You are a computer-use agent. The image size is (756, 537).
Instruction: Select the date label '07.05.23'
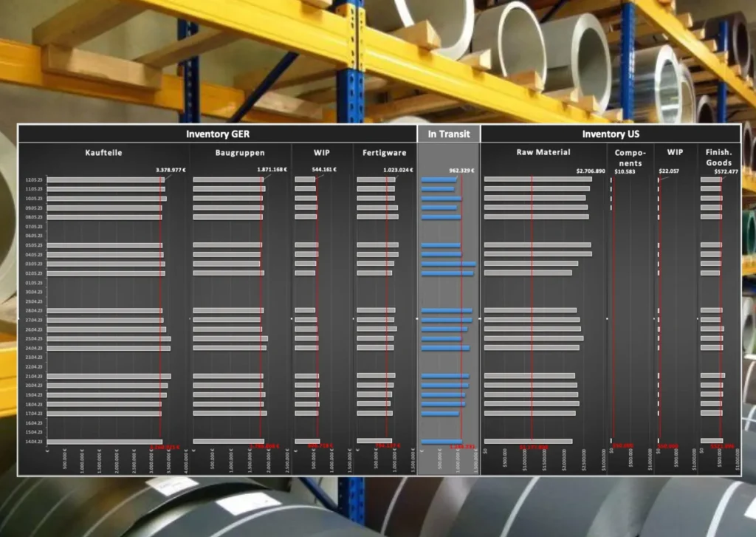click(34, 226)
